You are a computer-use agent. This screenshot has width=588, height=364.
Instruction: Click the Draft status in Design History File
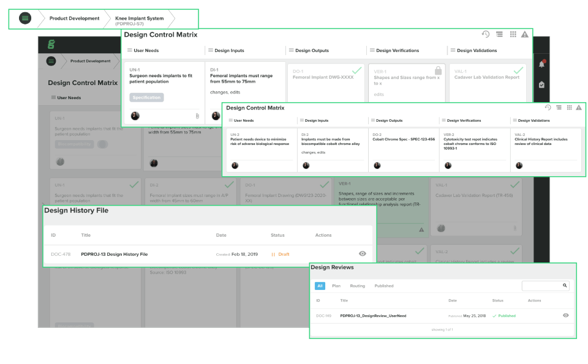click(281, 254)
